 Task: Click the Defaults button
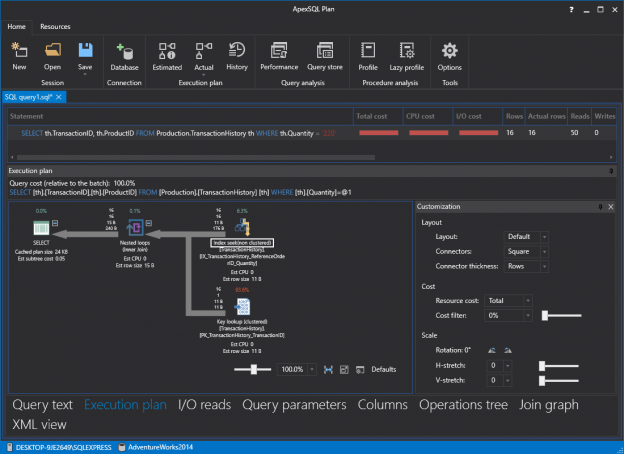(384, 370)
